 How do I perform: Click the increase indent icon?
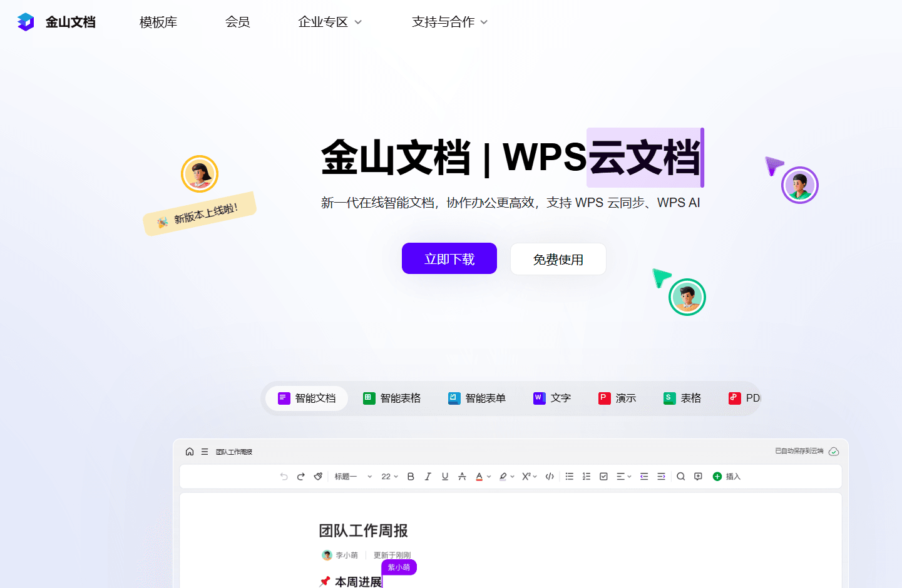tap(661, 477)
